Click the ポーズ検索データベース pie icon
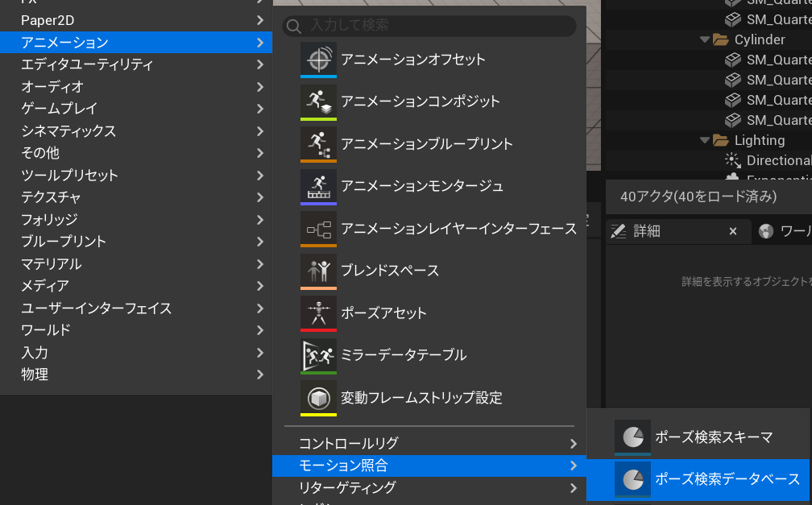812x505 pixels. [x=633, y=479]
